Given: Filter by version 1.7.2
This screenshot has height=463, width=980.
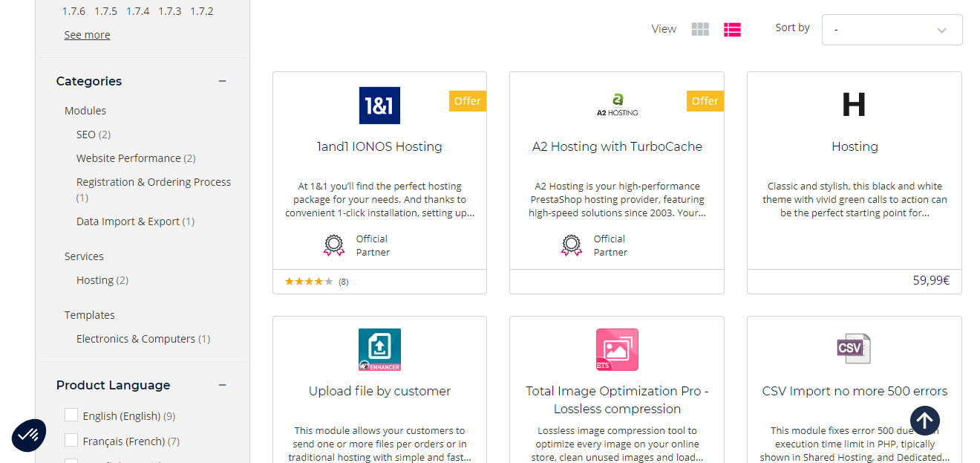Looking at the screenshot, I should tap(201, 11).
